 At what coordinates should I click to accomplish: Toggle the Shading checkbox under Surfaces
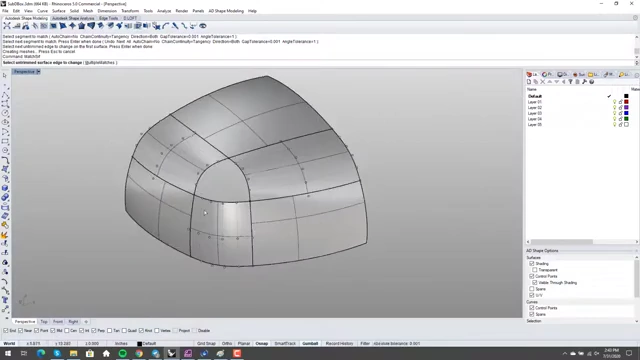click(531, 264)
